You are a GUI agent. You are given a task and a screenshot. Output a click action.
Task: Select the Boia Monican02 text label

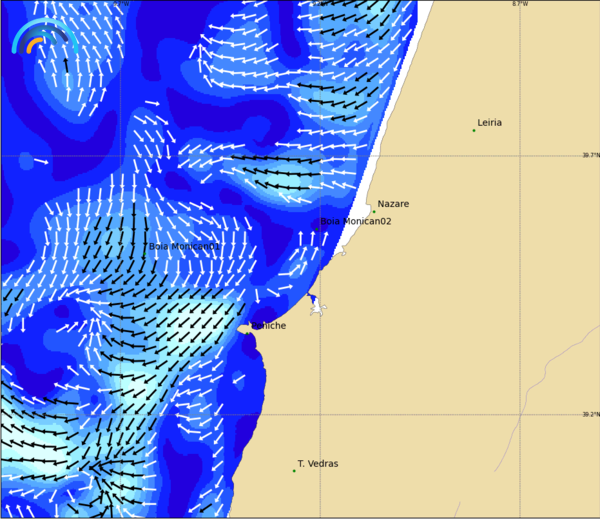pyautogui.click(x=355, y=221)
